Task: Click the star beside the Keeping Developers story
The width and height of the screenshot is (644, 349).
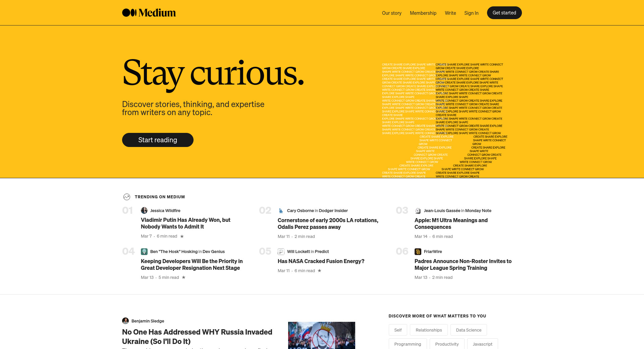Action: [x=183, y=278]
